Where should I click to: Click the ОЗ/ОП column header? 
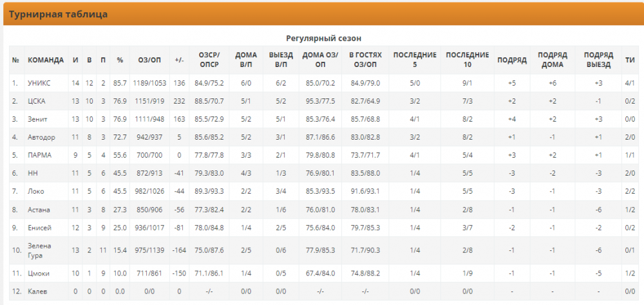click(149, 60)
